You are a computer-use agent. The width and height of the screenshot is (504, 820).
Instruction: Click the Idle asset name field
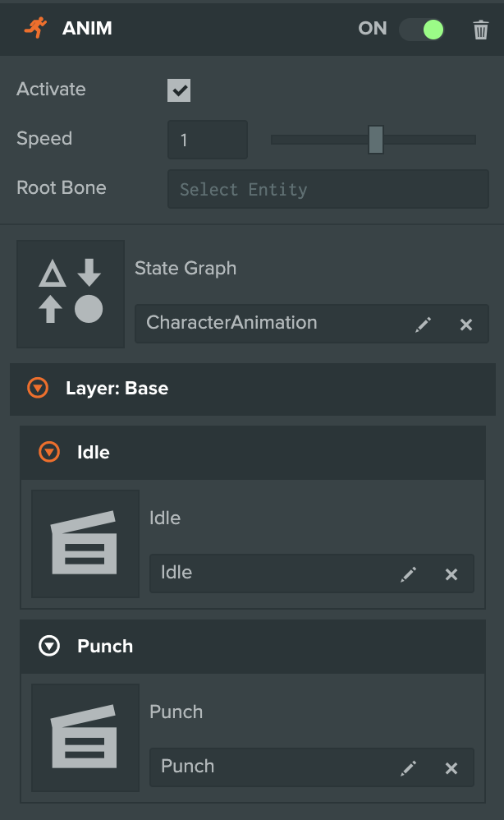[312, 574]
